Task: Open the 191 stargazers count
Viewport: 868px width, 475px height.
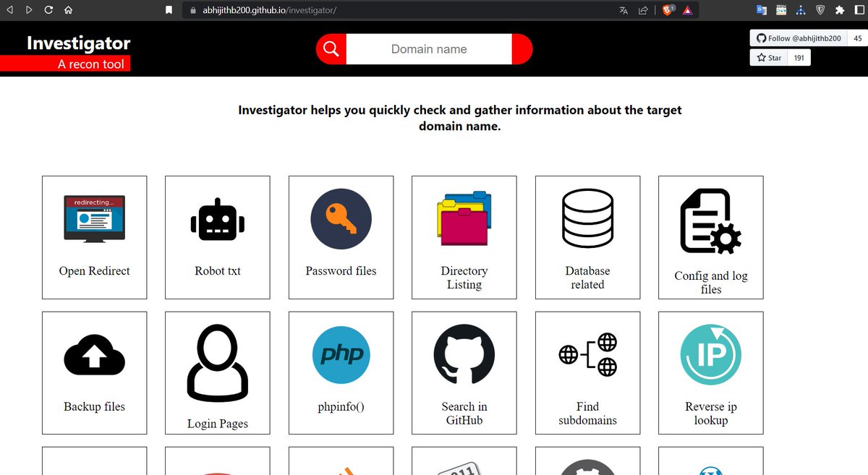Action: pos(799,58)
